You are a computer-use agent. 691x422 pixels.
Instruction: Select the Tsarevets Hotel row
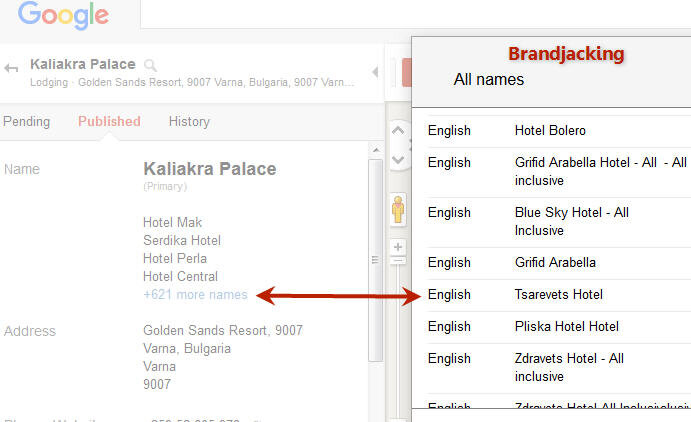[558, 295]
